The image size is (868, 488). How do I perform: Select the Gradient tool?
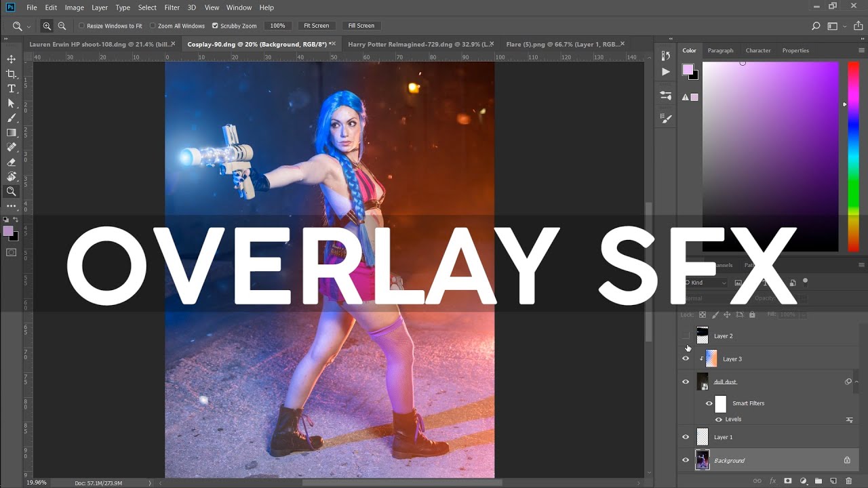[11, 133]
